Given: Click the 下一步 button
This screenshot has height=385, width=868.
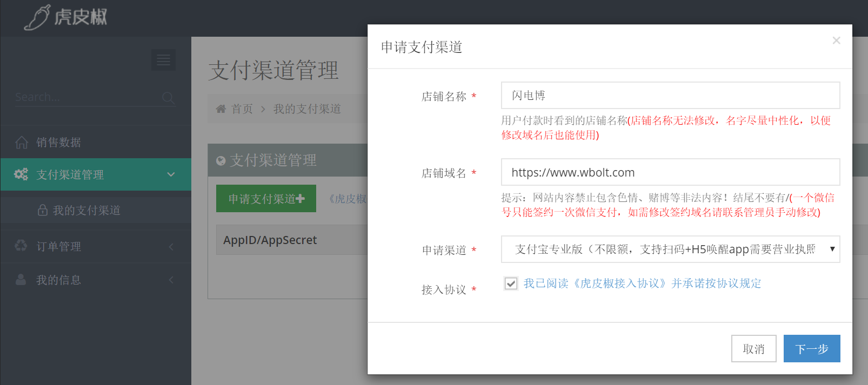Looking at the screenshot, I should [812, 348].
